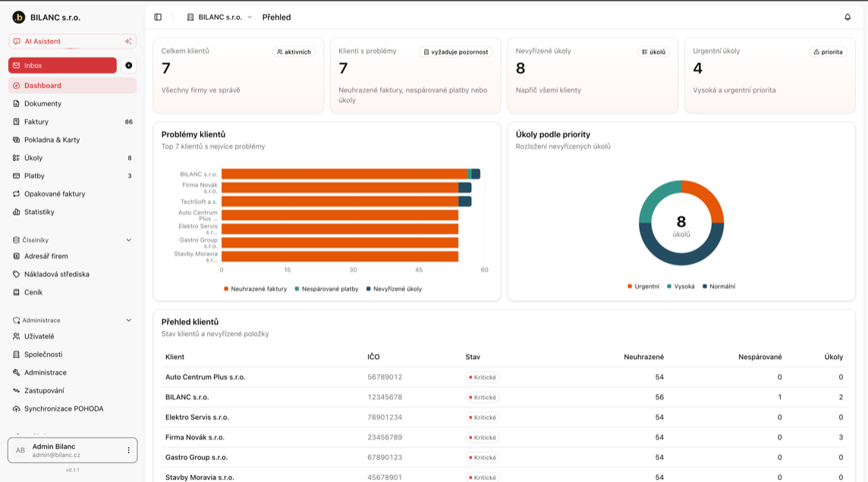Click the round icon beside Inbox
The image size is (868, 482).
(x=128, y=65)
